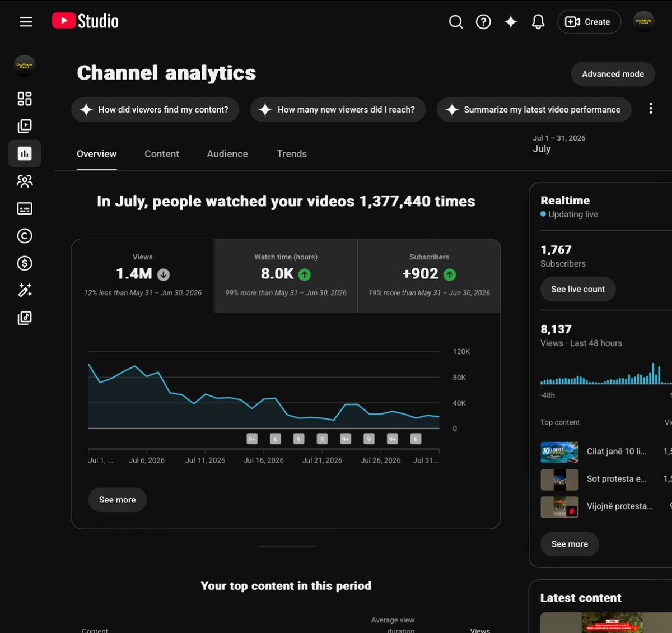
Task: Open the three-dot more options menu
Action: [x=650, y=109]
